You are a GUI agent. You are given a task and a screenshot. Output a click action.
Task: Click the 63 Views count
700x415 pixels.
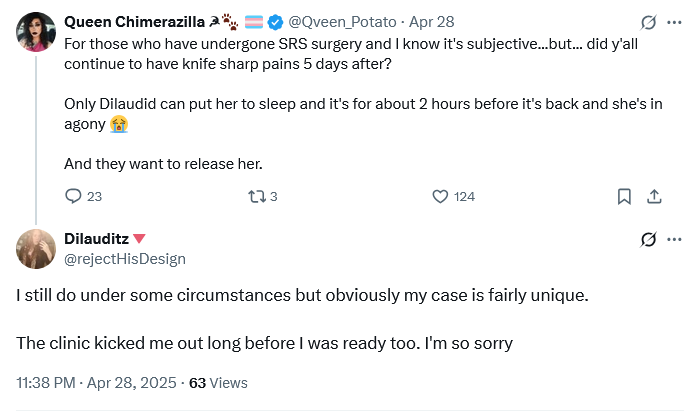click(x=218, y=383)
